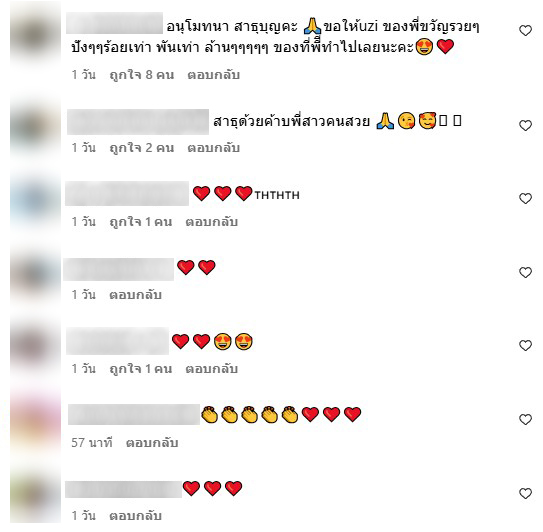Reply to the heart-eyes emoji comment
The image size is (543, 532).
tap(211, 369)
